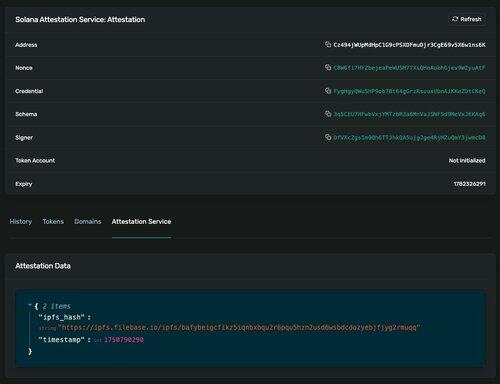Switch to the Tokens tab
Image resolution: width=500 pixels, height=384 pixels.
53,222
